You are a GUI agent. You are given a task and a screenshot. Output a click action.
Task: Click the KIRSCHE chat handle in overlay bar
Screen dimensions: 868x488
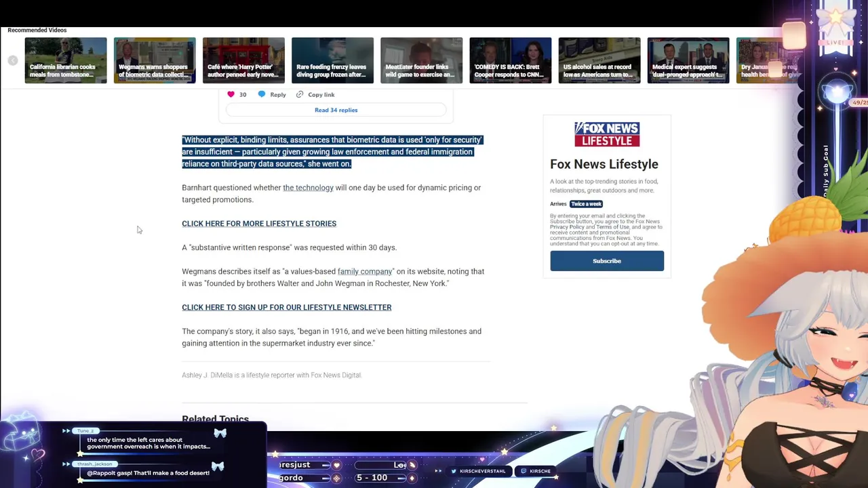coord(540,471)
